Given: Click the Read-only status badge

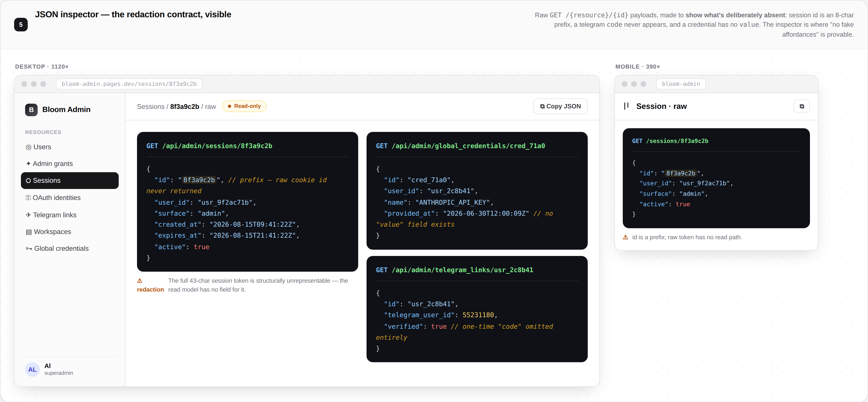Looking at the screenshot, I should 244,106.
